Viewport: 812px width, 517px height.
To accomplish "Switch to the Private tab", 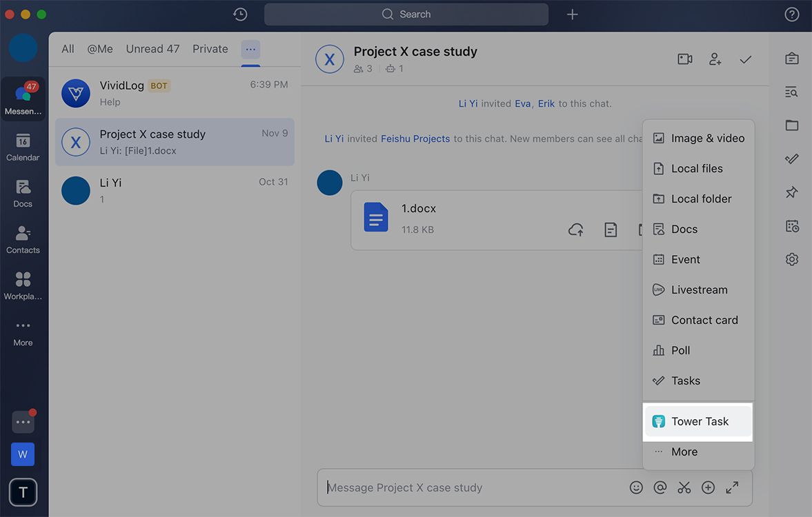I will point(210,49).
